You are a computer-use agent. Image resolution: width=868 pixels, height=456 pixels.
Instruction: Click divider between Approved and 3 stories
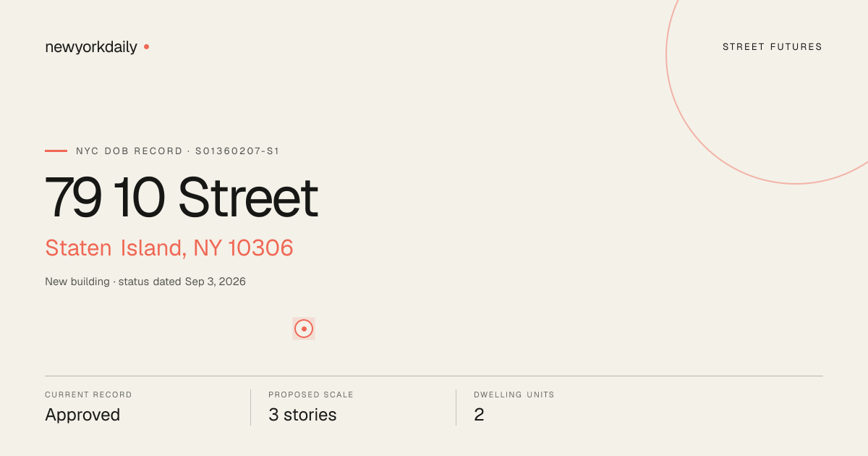[250, 408]
